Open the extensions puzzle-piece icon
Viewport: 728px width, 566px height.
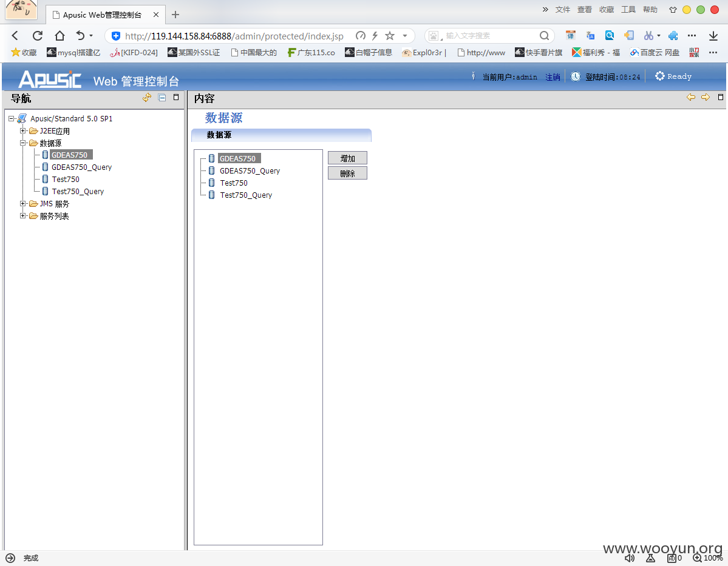pos(673,36)
